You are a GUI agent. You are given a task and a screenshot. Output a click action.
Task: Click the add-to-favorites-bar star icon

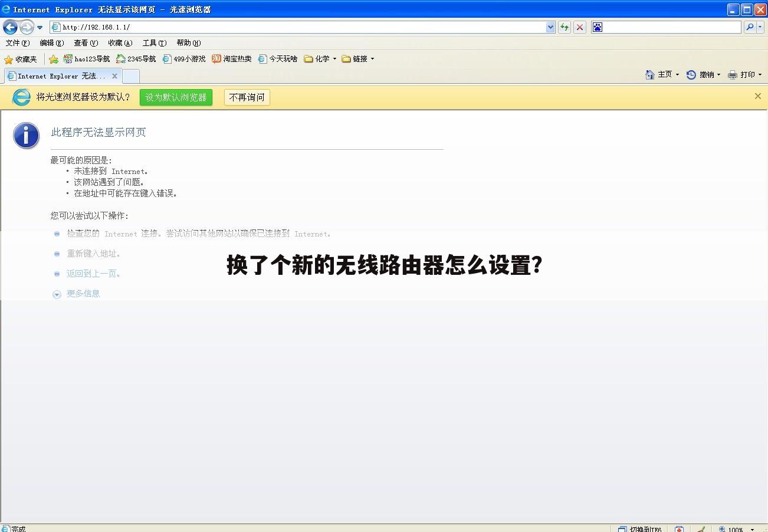[54, 59]
